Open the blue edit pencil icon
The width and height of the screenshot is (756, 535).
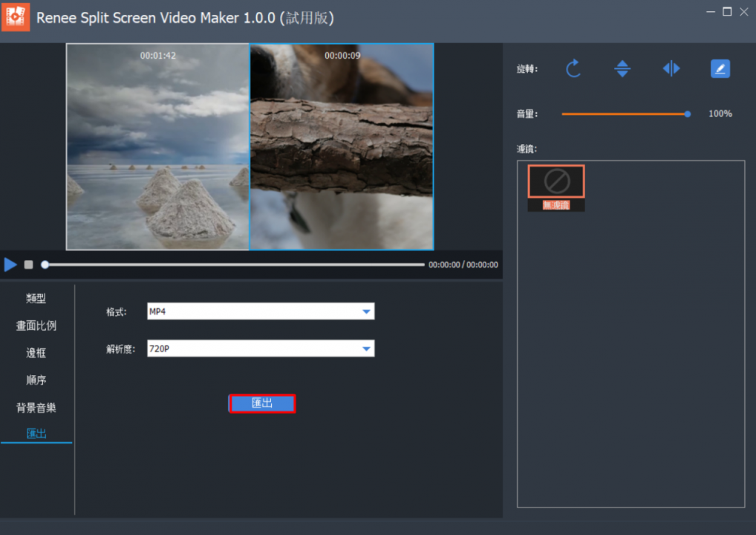coord(720,69)
